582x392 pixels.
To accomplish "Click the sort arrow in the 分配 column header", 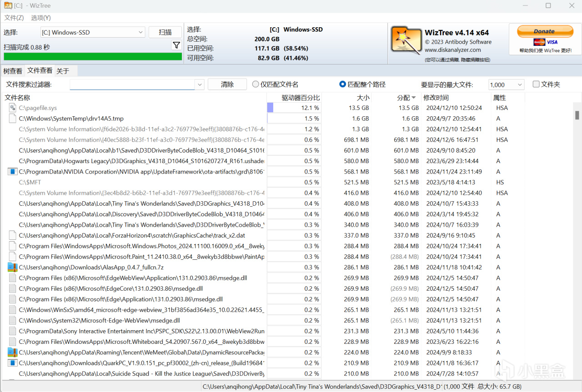I will coord(414,98).
